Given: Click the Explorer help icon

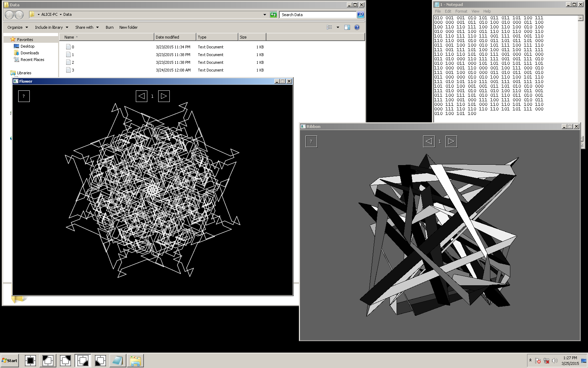Looking at the screenshot, I should click(357, 27).
